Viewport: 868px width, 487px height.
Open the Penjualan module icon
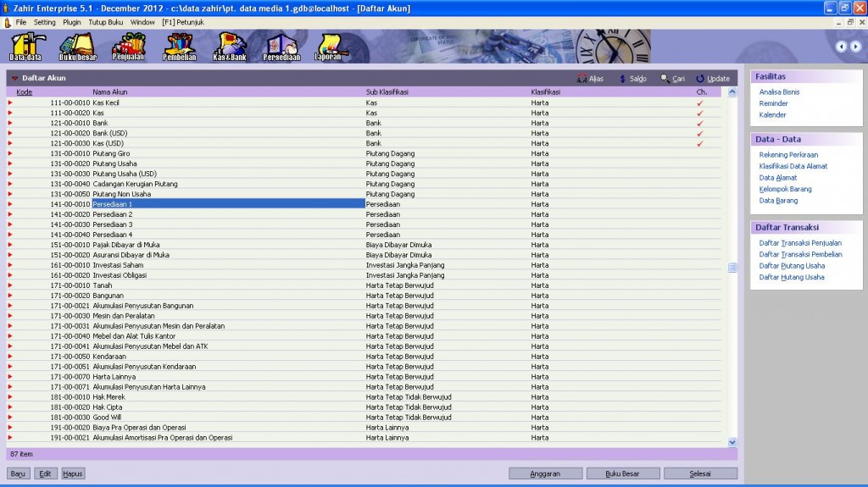click(x=128, y=47)
